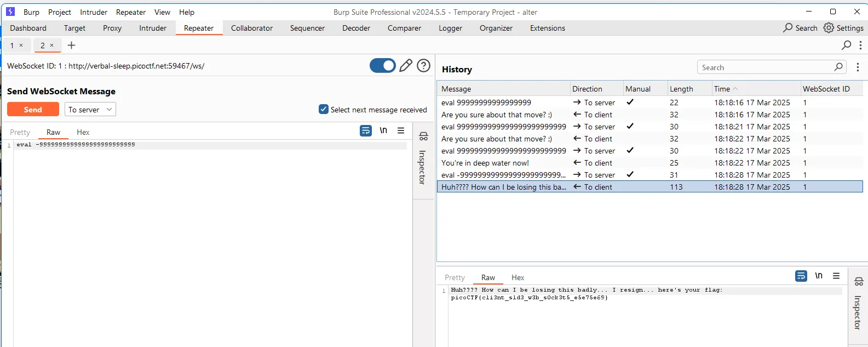Screen dimensions: 868x347
Task: Toggle word wrap in message editor
Action: 366,130
